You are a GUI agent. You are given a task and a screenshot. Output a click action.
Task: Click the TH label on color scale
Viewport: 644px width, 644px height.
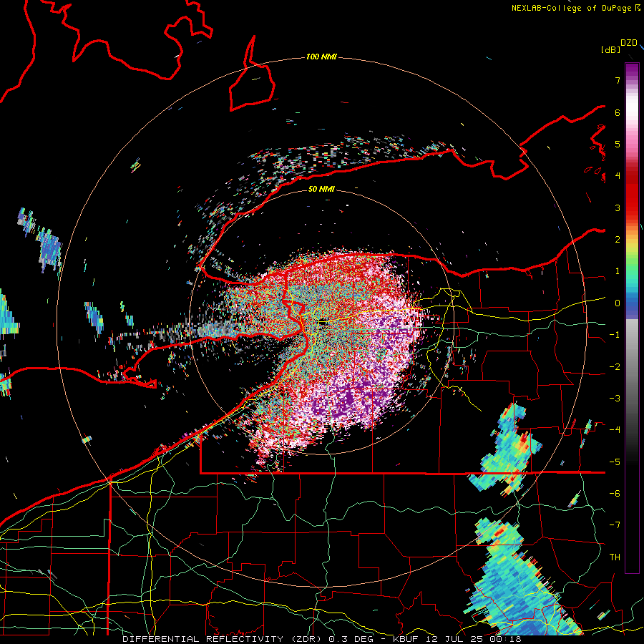[x=615, y=557]
